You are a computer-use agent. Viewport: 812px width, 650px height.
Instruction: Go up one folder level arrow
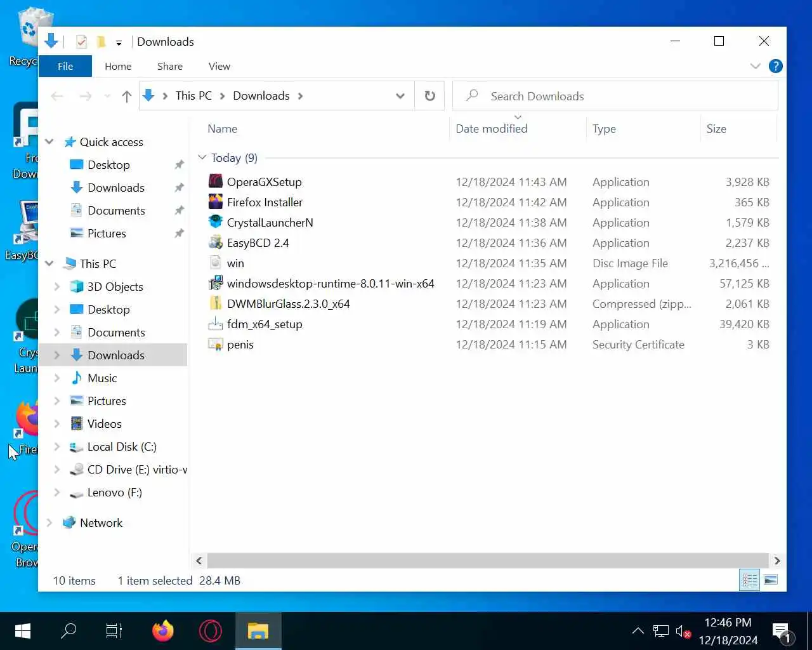[126, 96]
